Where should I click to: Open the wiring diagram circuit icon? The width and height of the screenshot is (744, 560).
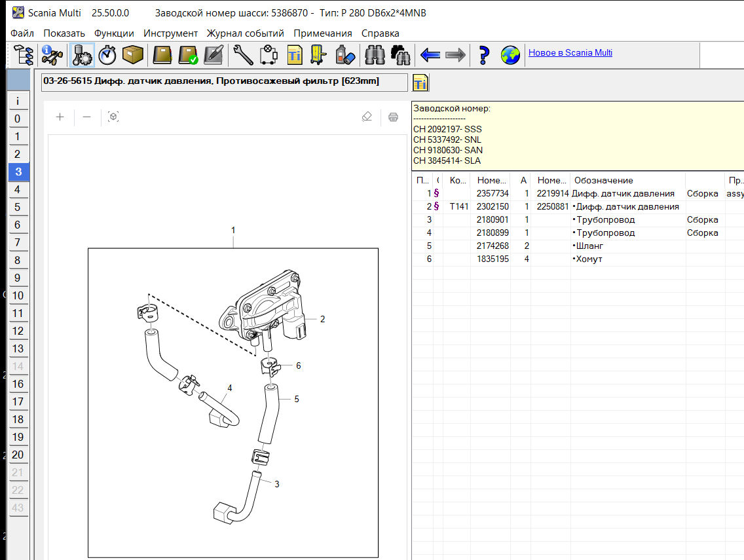click(269, 55)
